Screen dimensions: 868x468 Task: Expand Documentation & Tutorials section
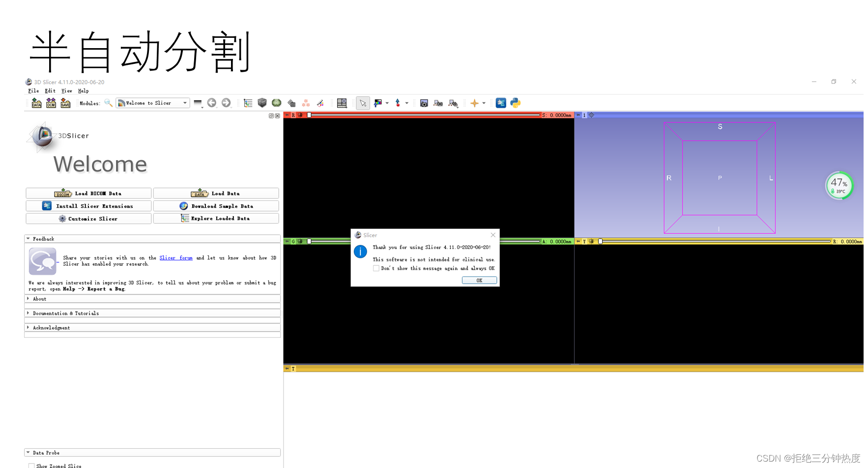pyautogui.click(x=152, y=313)
